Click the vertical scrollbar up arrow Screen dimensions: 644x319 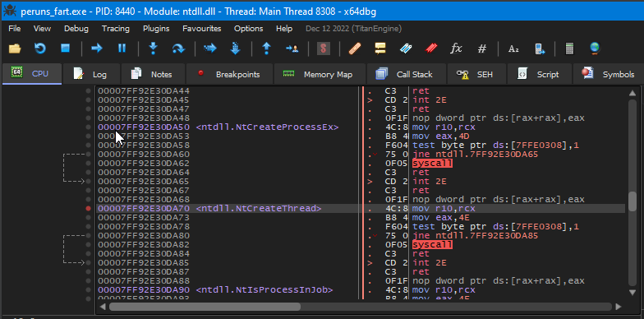point(632,93)
